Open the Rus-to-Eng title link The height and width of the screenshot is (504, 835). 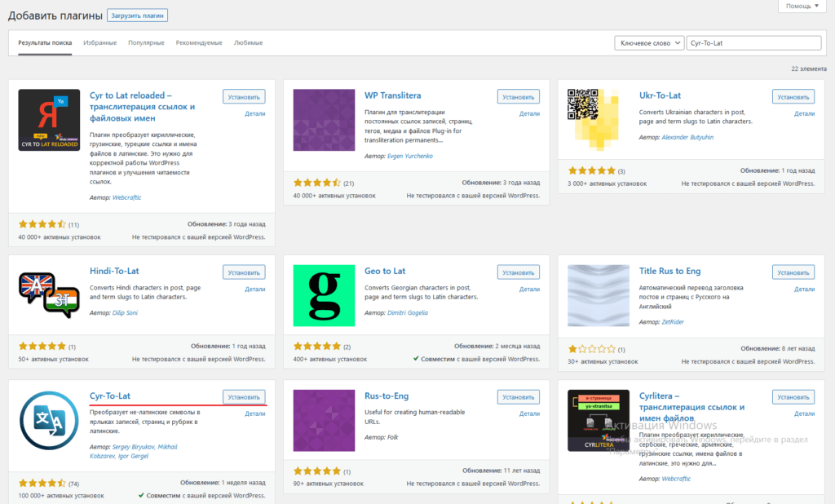[x=386, y=396]
